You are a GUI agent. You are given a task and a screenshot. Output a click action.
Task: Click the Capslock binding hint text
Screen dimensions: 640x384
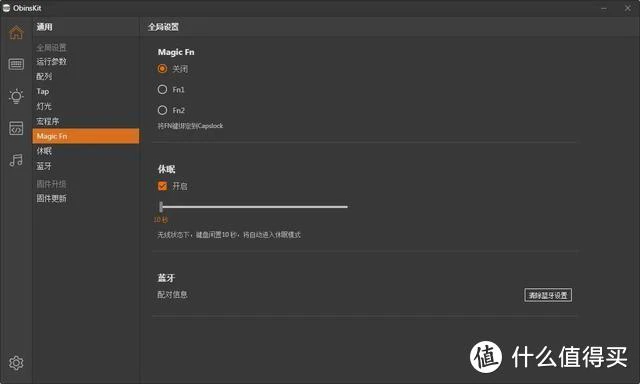(190, 126)
